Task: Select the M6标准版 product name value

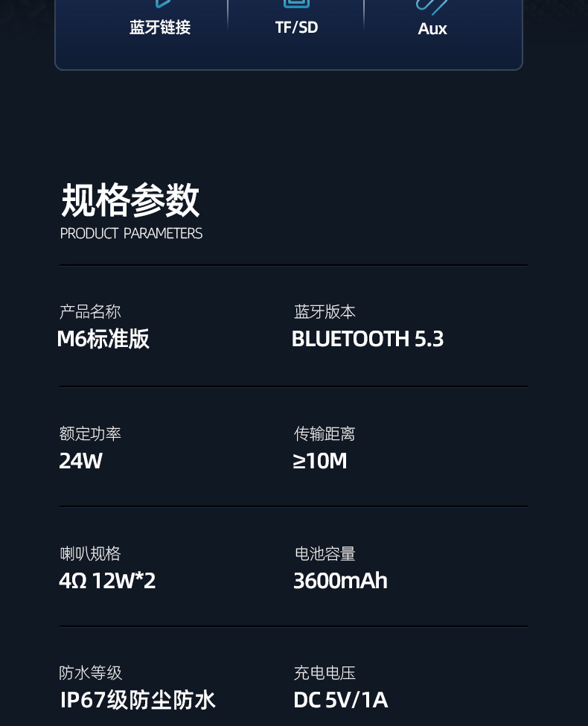Action: (x=103, y=340)
